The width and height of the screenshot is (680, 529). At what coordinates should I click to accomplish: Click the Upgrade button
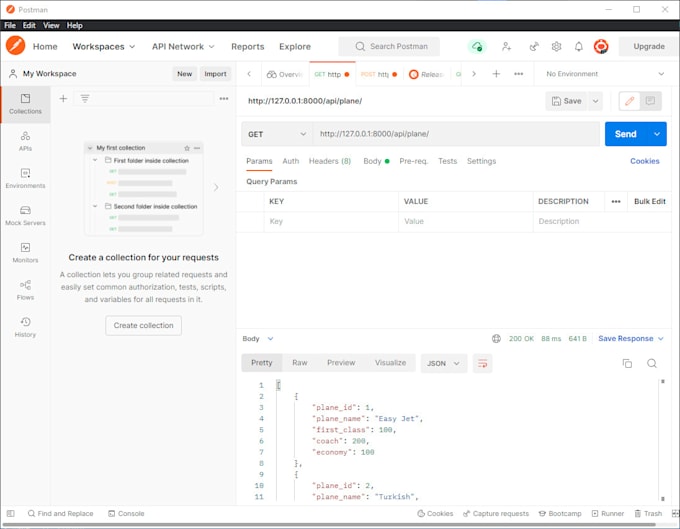(649, 46)
